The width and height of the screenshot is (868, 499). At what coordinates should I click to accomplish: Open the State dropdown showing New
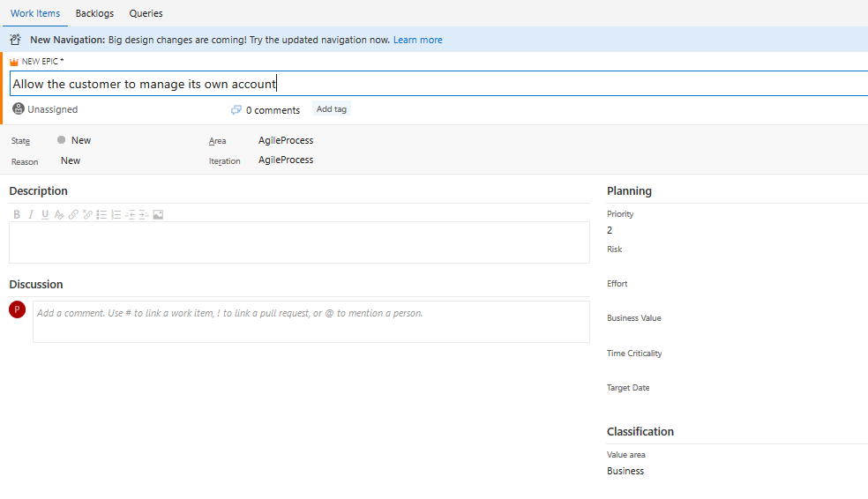click(80, 140)
